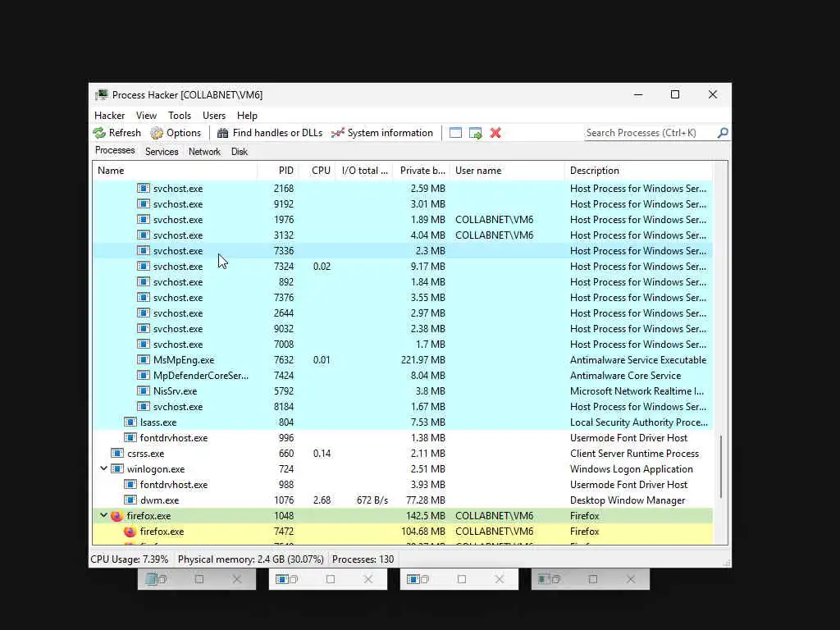Click the Firefox icon of process 1048
The height and width of the screenshot is (630, 840).
[x=116, y=516]
